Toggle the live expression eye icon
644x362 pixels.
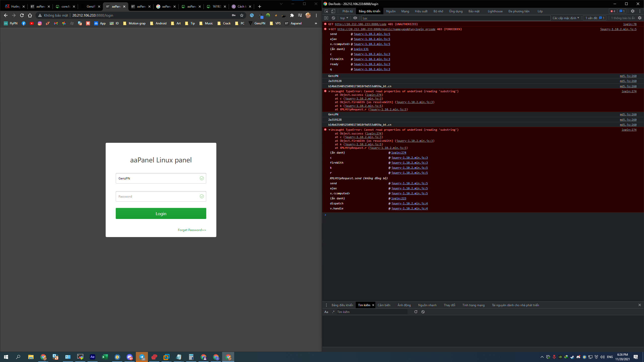pos(355,18)
